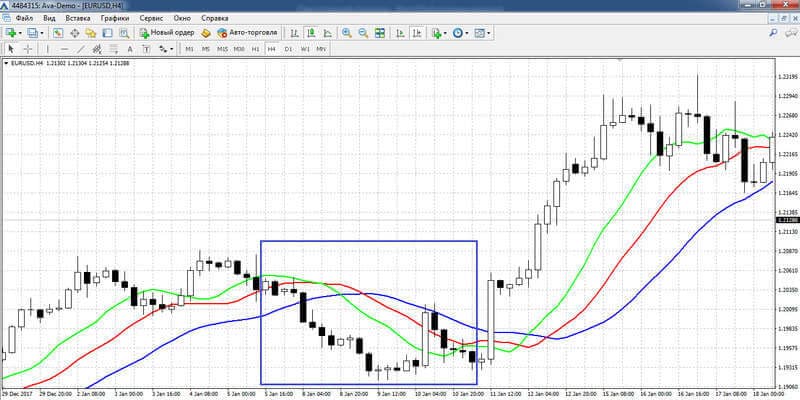Select the Text label tool (A)
800x400 pixels.
(130, 49)
